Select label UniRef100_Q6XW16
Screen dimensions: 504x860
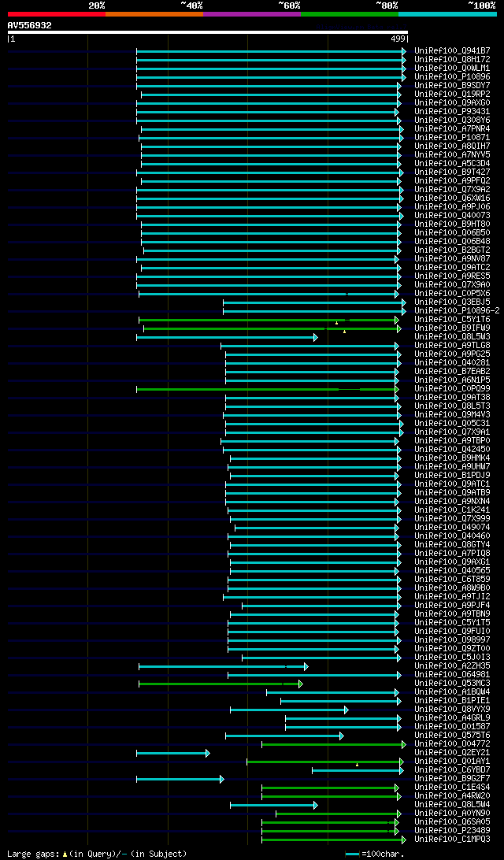click(x=453, y=198)
